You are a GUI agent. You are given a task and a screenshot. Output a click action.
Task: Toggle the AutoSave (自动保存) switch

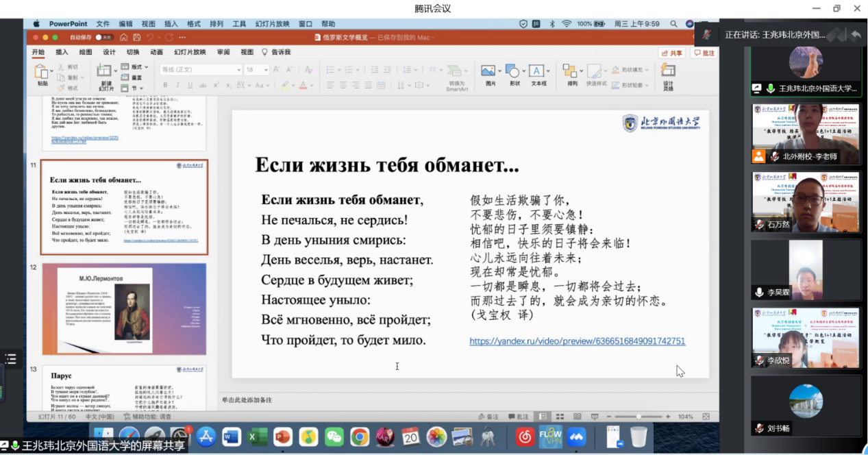pos(104,37)
